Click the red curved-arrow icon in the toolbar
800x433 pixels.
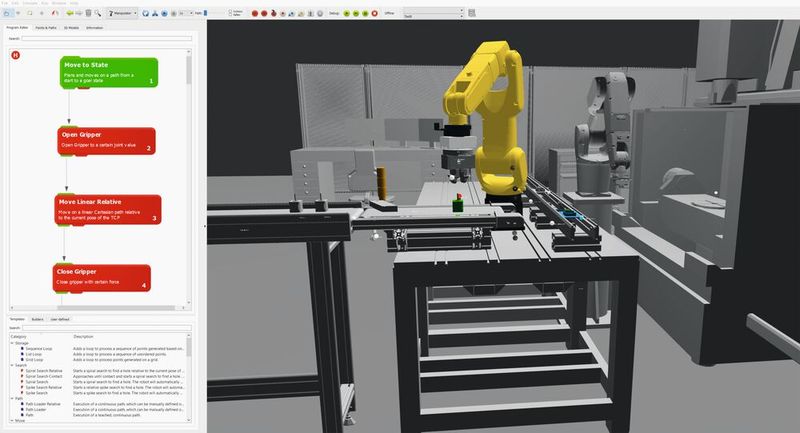(55, 13)
